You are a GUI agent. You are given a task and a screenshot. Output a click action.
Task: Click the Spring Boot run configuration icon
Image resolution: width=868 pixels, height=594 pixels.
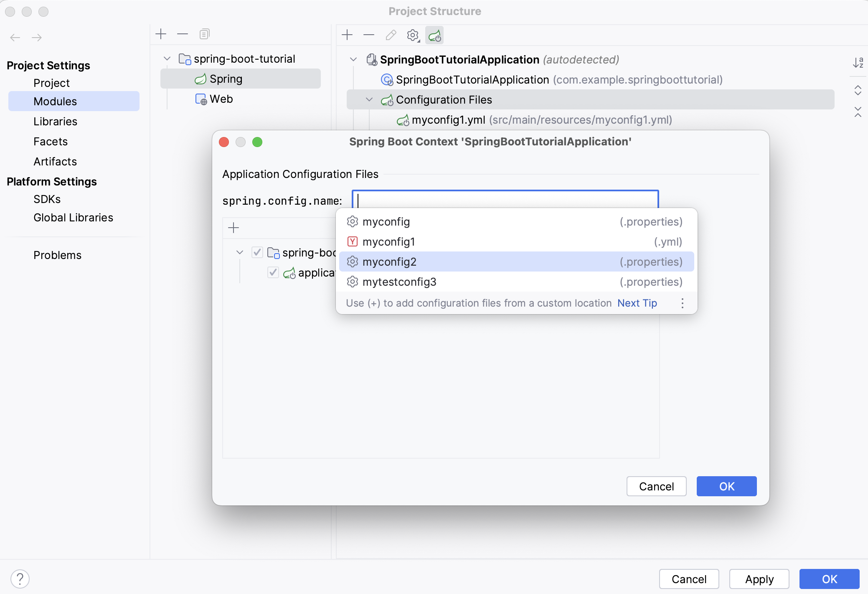435,34
